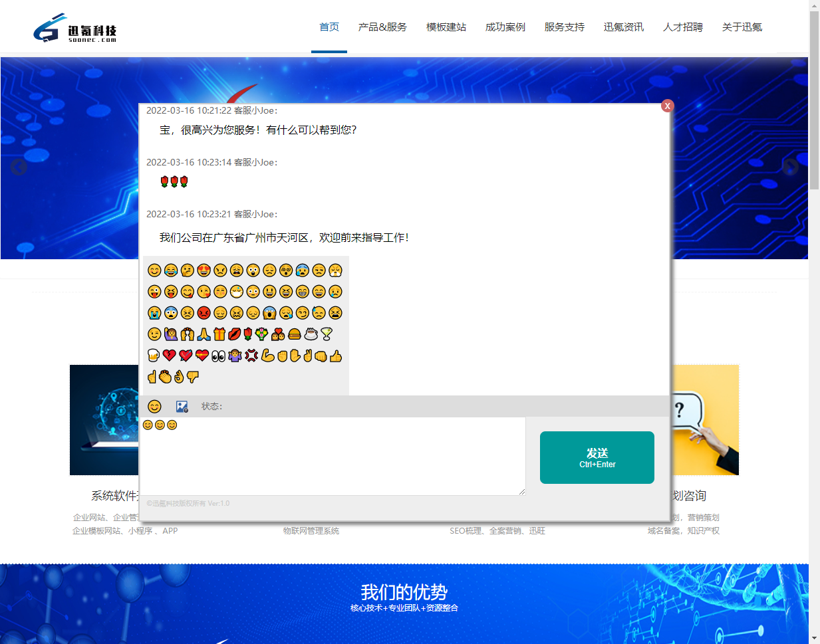Click the 我们的优势 heading
This screenshot has height=644, width=820.
[x=404, y=591]
